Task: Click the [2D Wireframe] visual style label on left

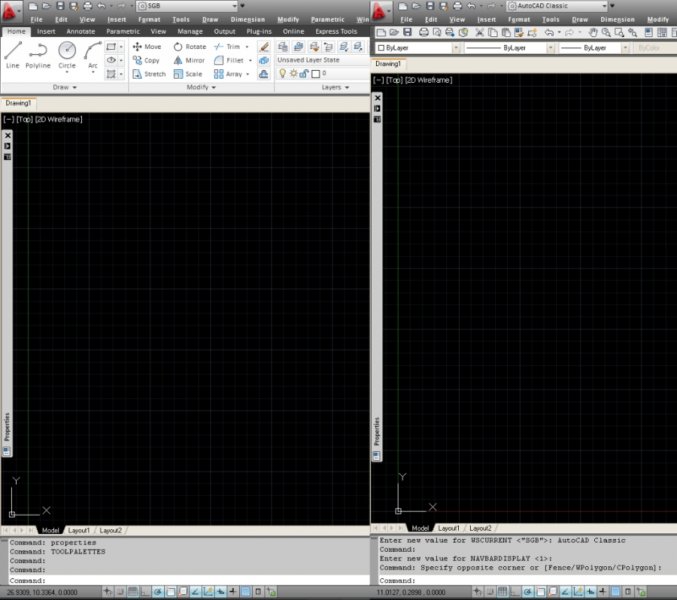Action: pos(59,119)
